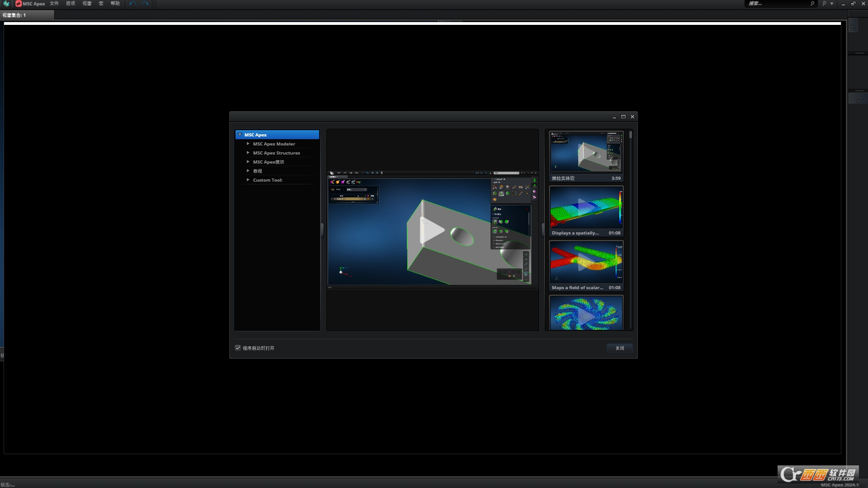Open the 选项 menu
The height and width of the screenshot is (488, 868).
point(71,4)
